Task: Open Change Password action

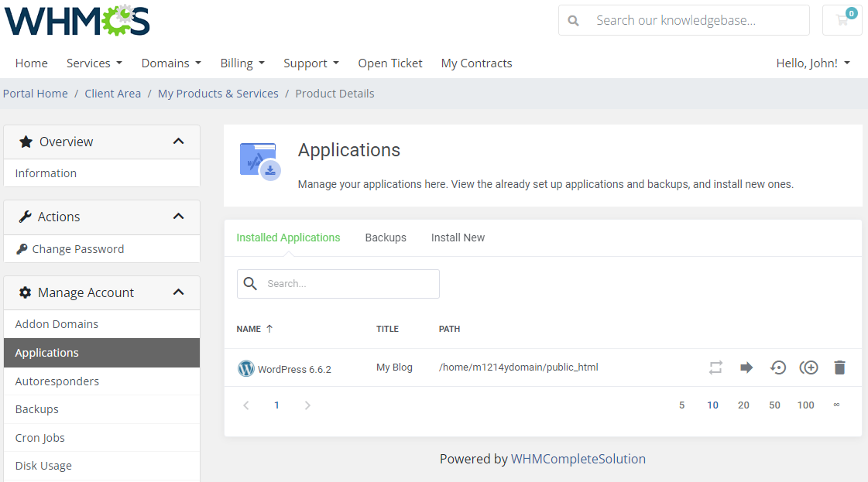Action: coord(102,249)
